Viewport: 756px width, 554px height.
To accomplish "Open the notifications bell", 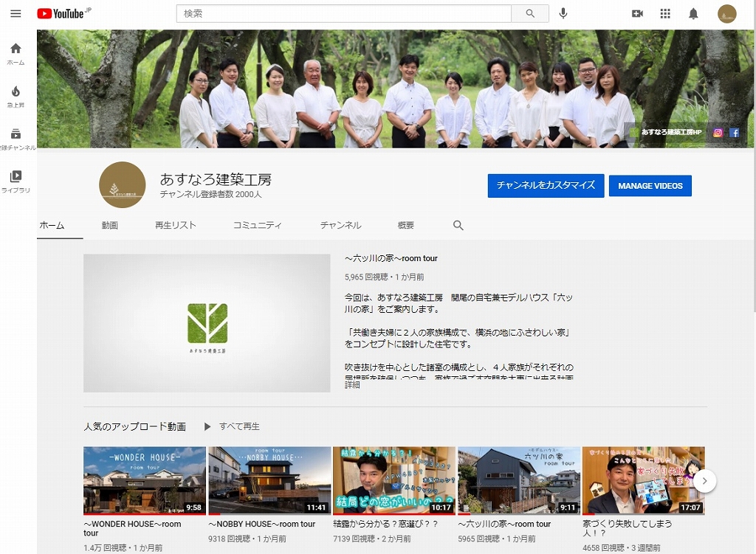I will pos(693,13).
